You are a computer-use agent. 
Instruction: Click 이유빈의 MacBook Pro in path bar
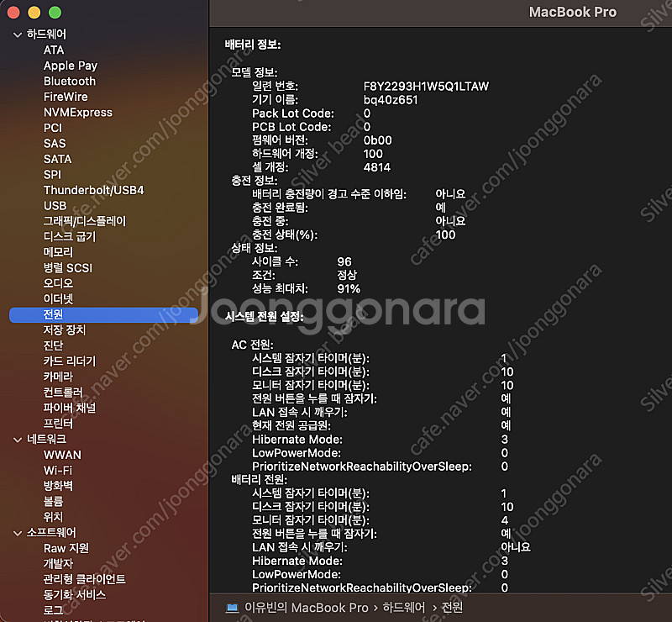coord(306,608)
